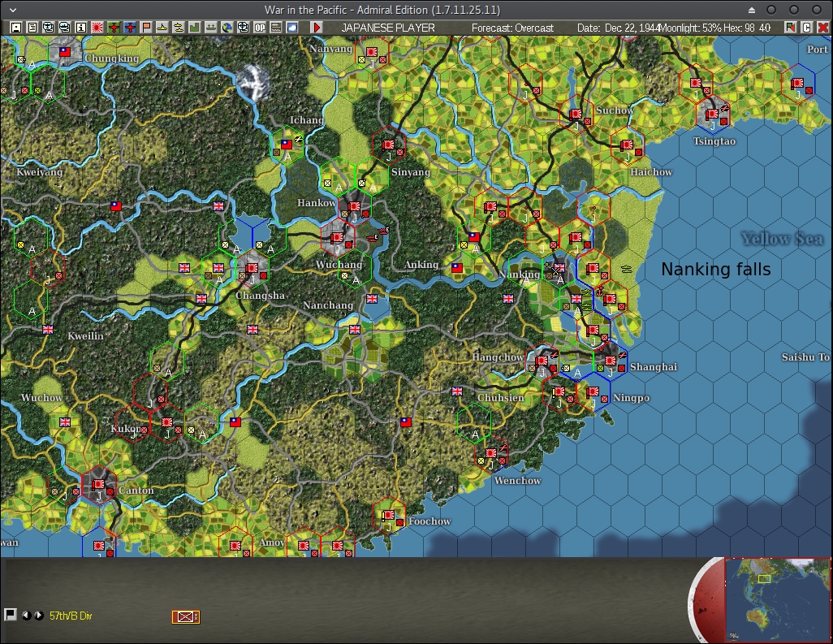Click the Suchow Japanese unit hex

tap(576, 115)
